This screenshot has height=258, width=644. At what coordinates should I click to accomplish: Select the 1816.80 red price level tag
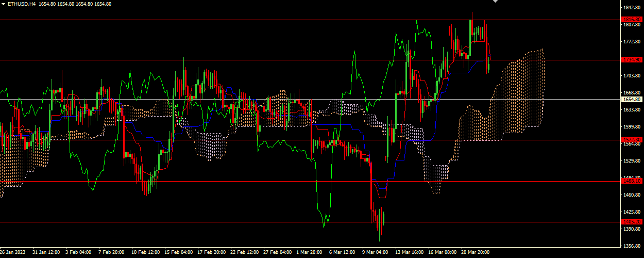pyautogui.click(x=632, y=20)
